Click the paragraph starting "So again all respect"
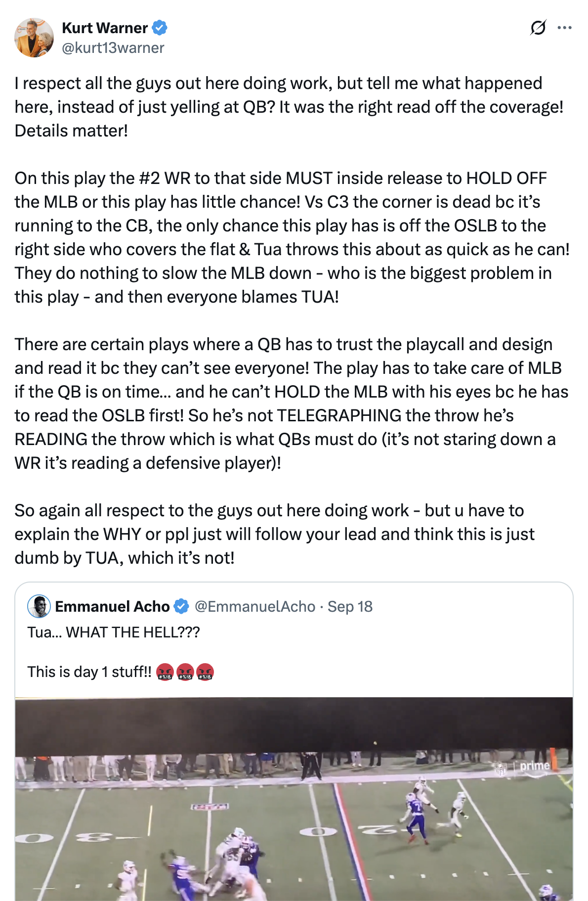The height and width of the screenshot is (901, 588). tap(275, 534)
